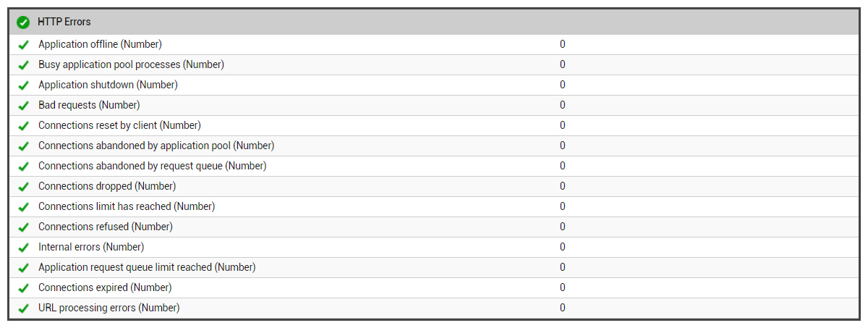Click the Bad requests (Number) label
Screen dimensions: 868x328
pyautogui.click(x=89, y=105)
